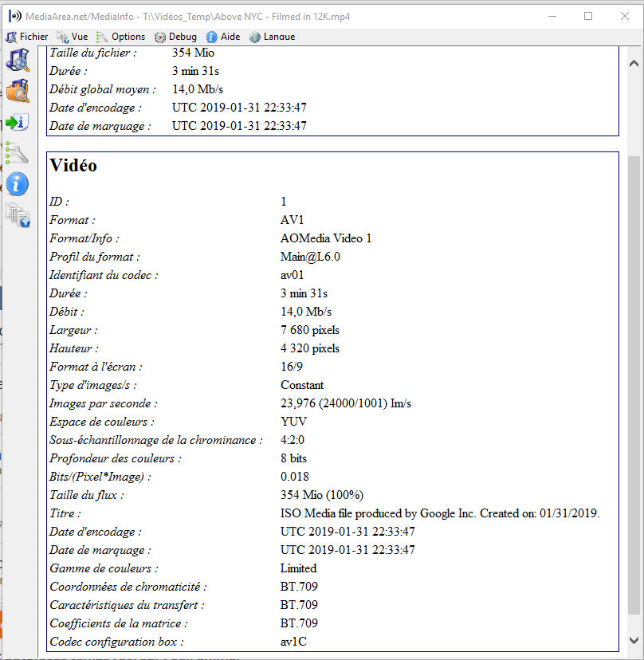Open the Fichier menu
The height and width of the screenshot is (660, 644).
click(27, 37)
